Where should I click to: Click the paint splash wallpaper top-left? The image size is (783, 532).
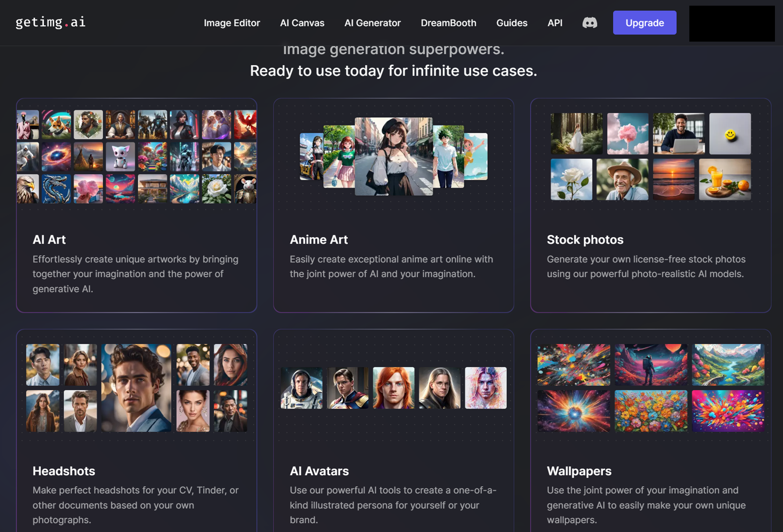coord(573,365)
